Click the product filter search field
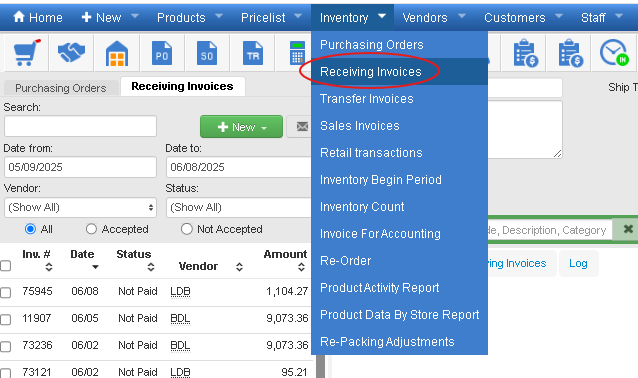The width and height of the screenshot is (638, 378). [x=549, y=230]
